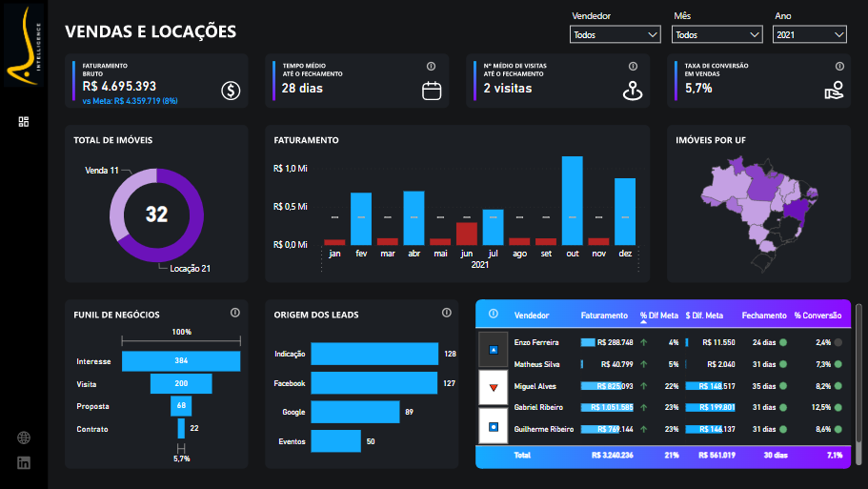Sort table by the % Conversão column header
868x489 pixels.
pyautogui.click(x=817, y=316)
